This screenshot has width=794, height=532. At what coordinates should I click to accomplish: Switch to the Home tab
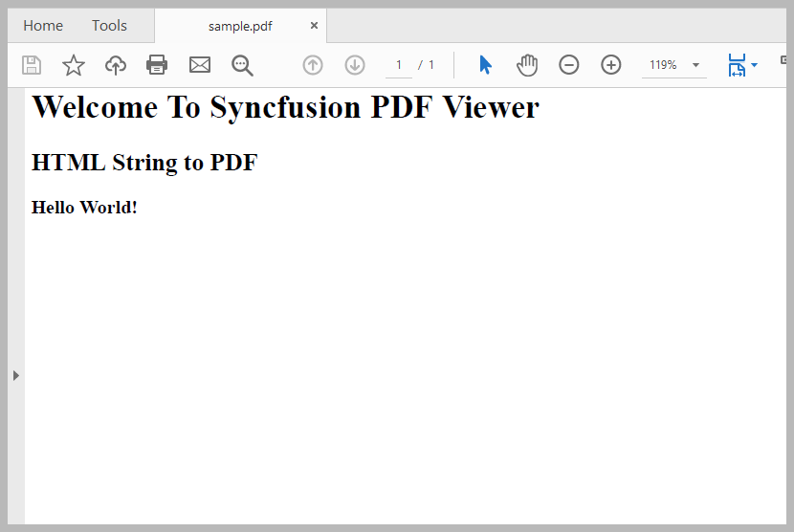(43, 25)
